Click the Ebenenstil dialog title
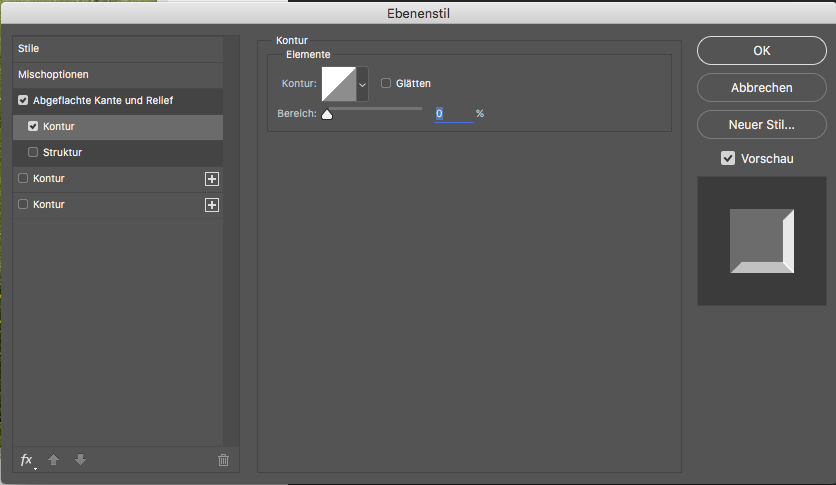 pos(419,13)
